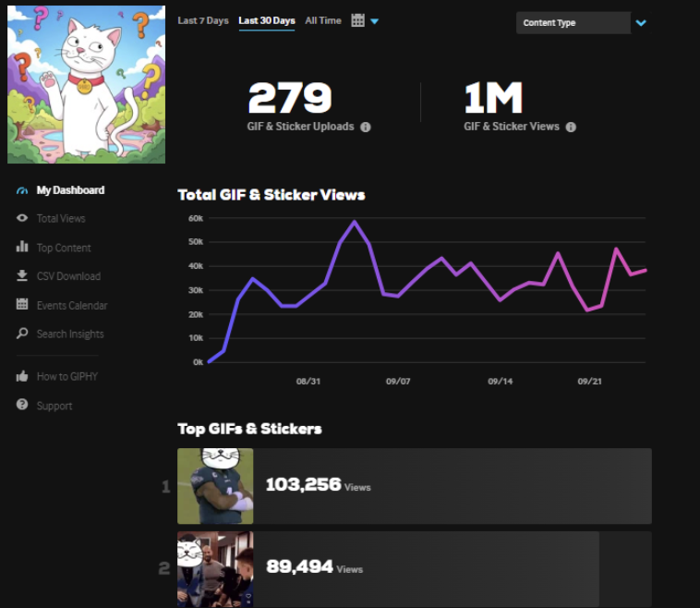The width and height of the screenshot is (700, 608).
Task: Click the 60k y-axis label
Action: 196,218
